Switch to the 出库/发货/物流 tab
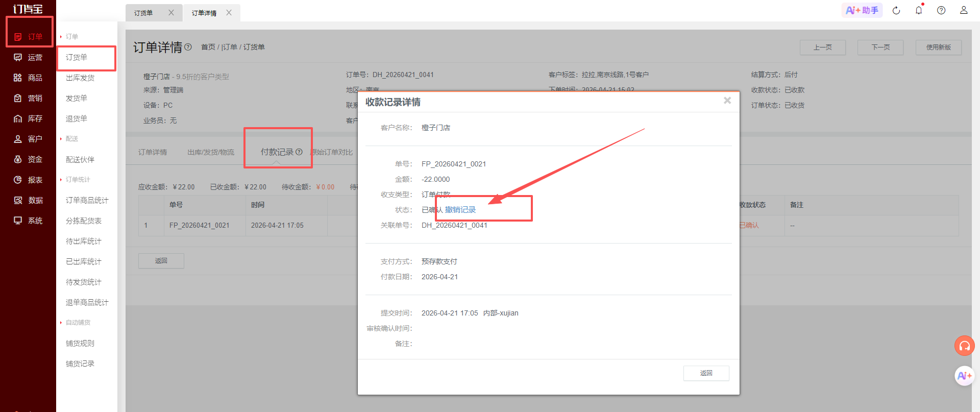 click(211, 152)
